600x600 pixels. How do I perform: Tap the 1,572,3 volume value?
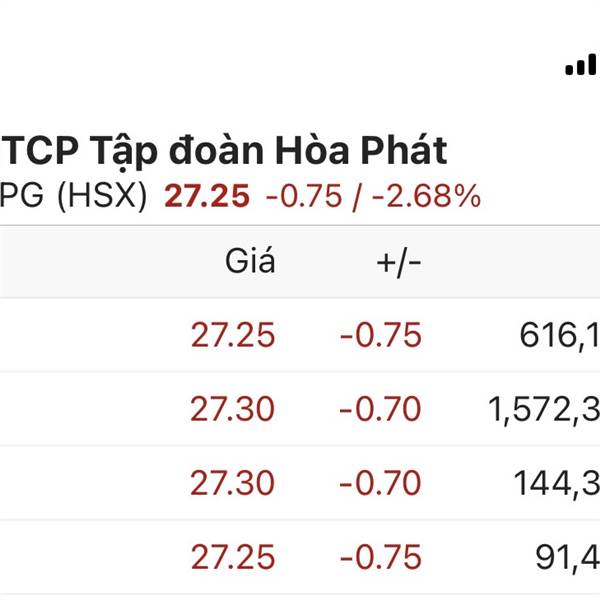[x=544, y=410]
